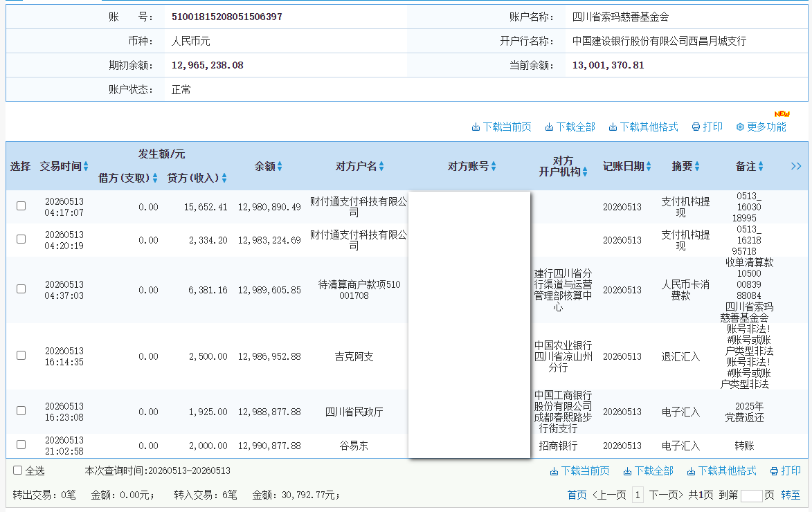Select the 04:37:03 transaction checkbox
The width and height of the screenshot is (812, 512).
tap(21, 289)
